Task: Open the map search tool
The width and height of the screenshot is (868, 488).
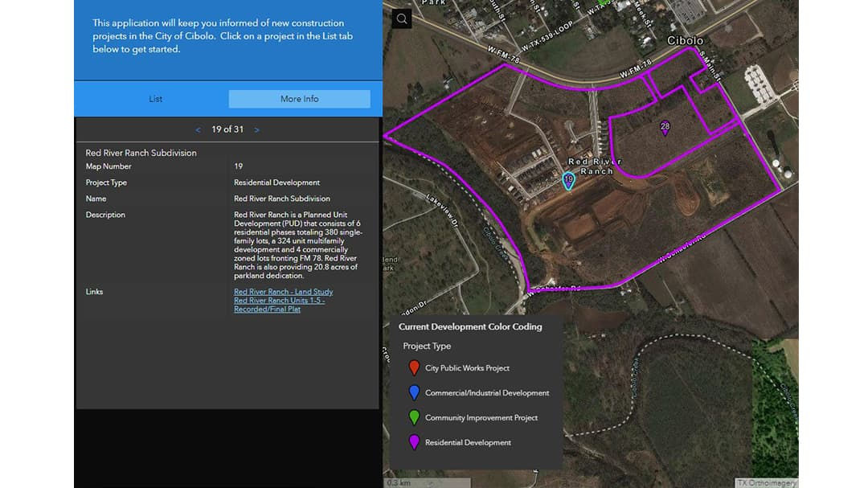Action: point(401,18)
